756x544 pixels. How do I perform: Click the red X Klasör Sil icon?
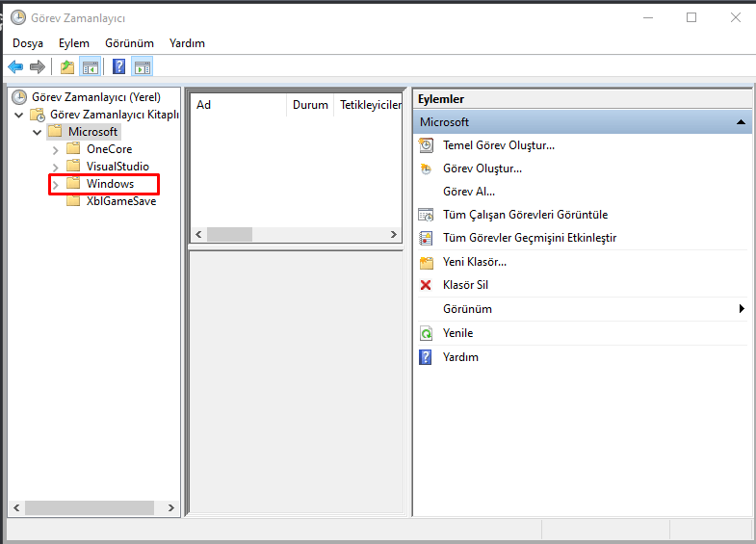point(426,285)
